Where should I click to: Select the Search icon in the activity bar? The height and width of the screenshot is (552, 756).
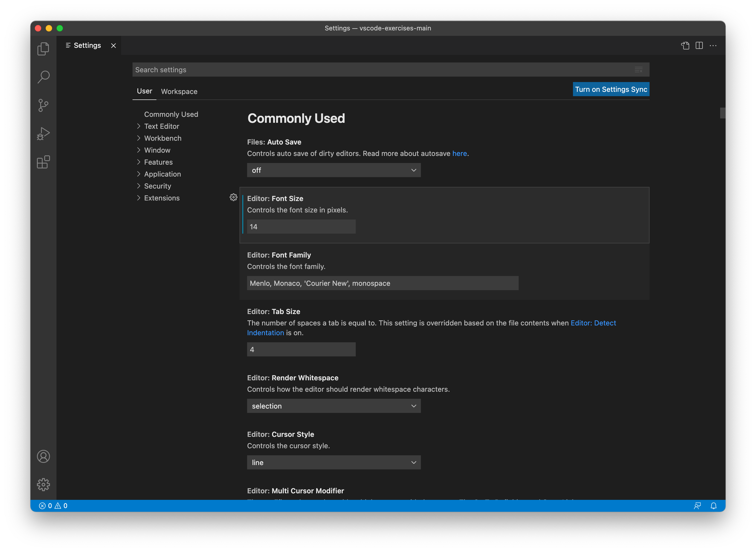(43, 77)
